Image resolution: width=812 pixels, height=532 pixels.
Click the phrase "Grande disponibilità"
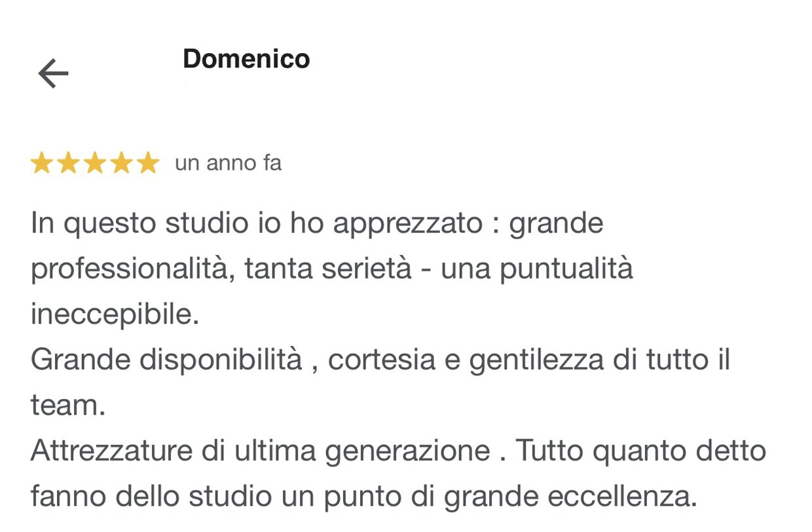tap(166, 360)
